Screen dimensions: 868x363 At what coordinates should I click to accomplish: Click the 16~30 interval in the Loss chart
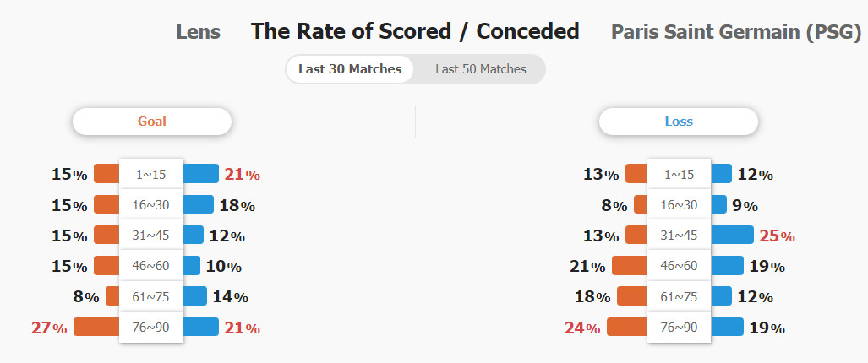pos(679,205)
